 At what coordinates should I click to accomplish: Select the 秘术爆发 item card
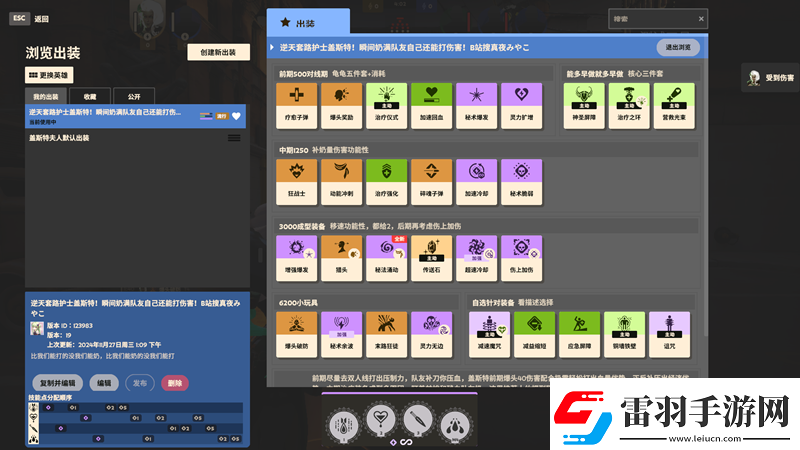click(477, 106)
